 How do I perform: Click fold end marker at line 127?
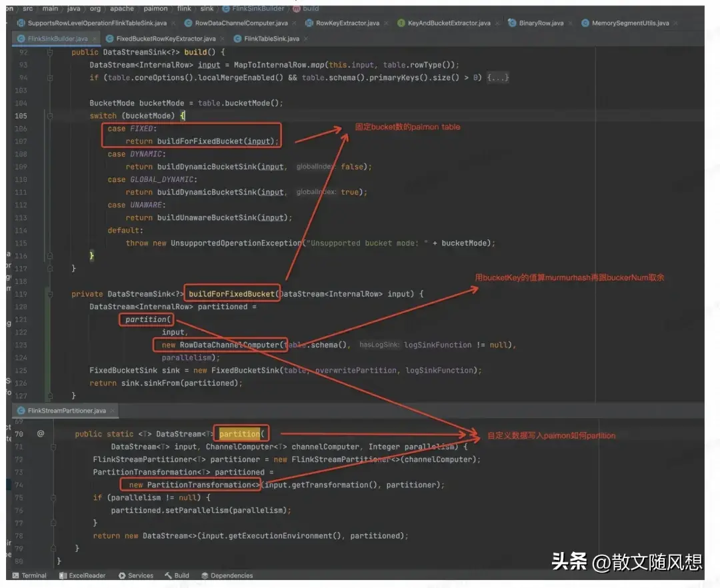click(49, 396)
